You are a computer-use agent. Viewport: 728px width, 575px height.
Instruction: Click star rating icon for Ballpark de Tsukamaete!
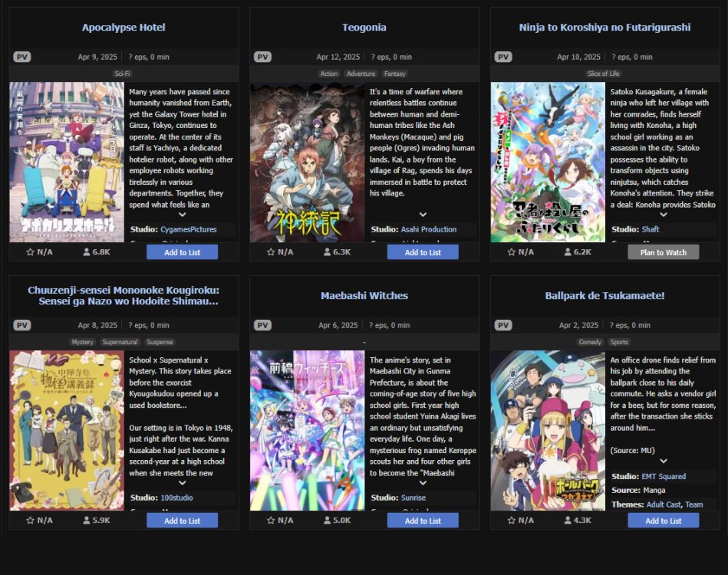[512, 521]
